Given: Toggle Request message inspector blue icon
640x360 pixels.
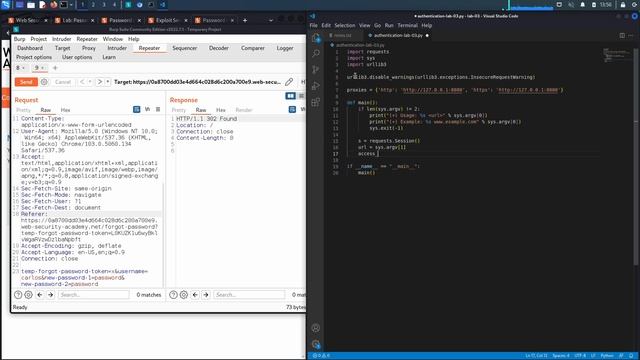Looking at the screenshot, I should [x=137, y=109].
